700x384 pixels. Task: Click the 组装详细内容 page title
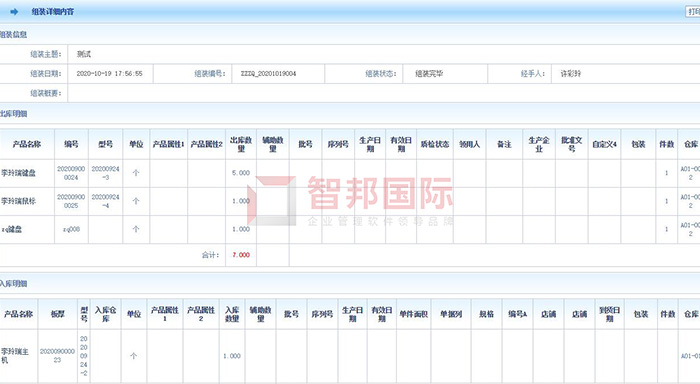[53, 12]
